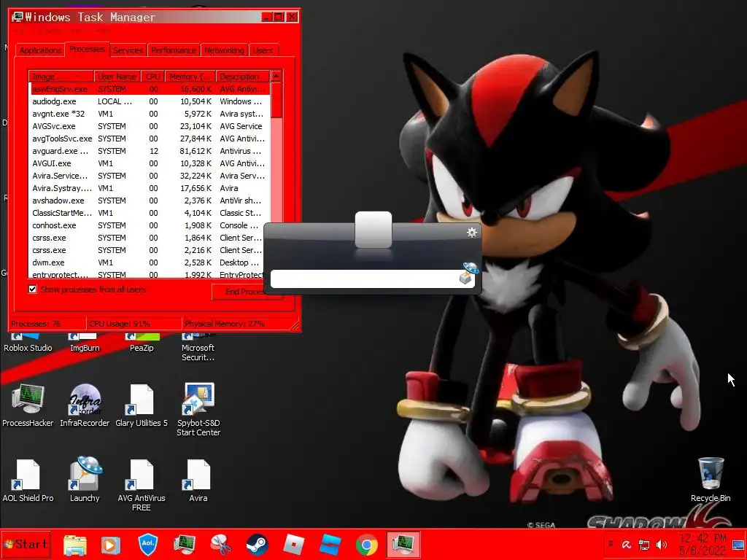
Task: Open Steam from the taskbar
Action: click(x=258, y=545)
